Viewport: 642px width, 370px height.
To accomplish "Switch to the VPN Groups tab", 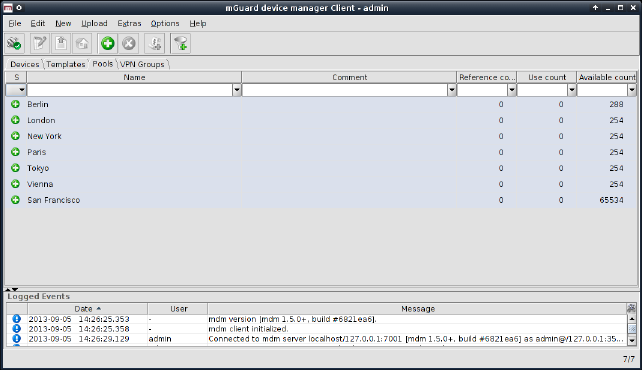I will click(x=142, y=64).
